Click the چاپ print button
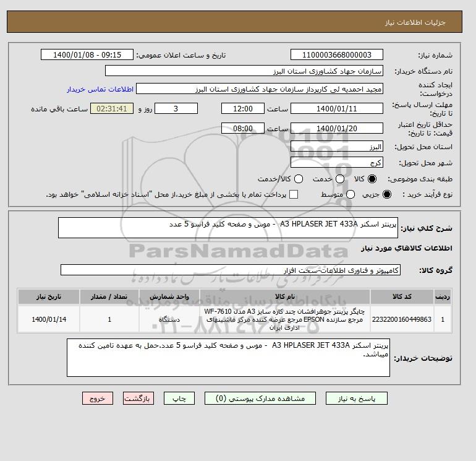The image size is (476, 461). (x=179, y=399)
